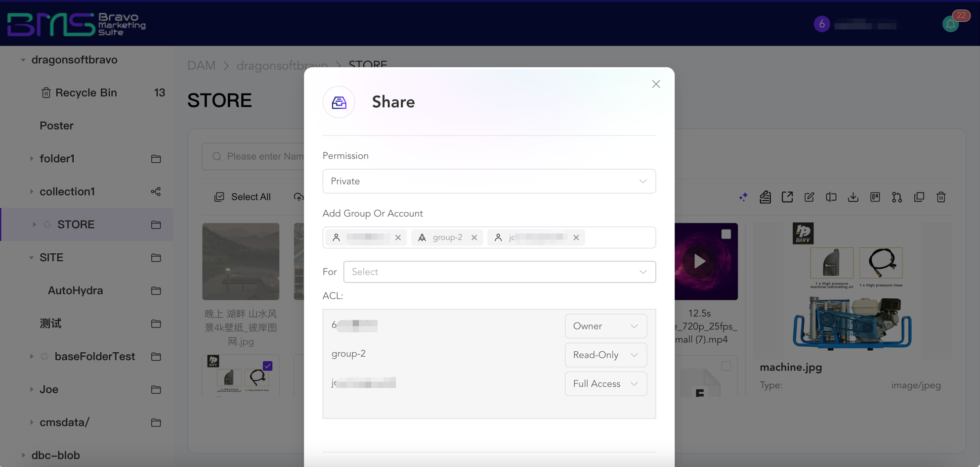Select the STORE folder in sidebar
Image resolution: width=980 pixels, height=467 pixels.
click(76, 225)
